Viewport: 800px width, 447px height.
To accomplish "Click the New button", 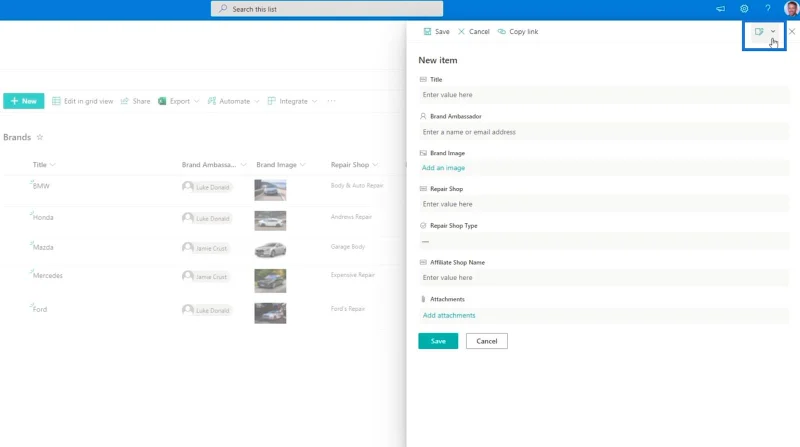I will click(23, 101).
